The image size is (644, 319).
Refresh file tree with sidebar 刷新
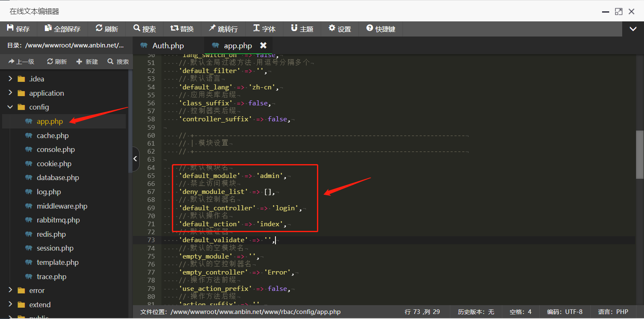[57, 62]
